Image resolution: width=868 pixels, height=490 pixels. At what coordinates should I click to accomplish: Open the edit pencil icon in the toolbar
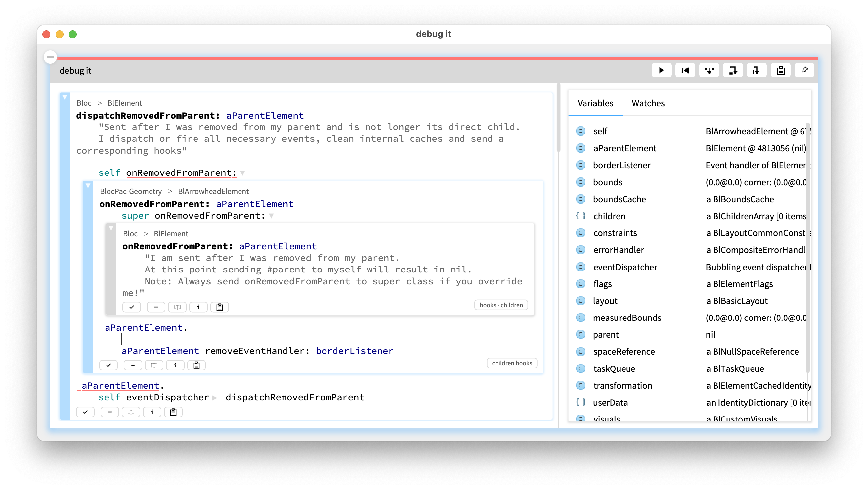(804, 70)
